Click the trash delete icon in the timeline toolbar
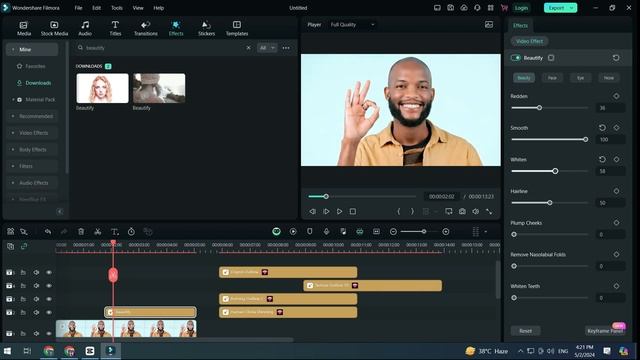 pyautogui.click(x=81, y=232)
